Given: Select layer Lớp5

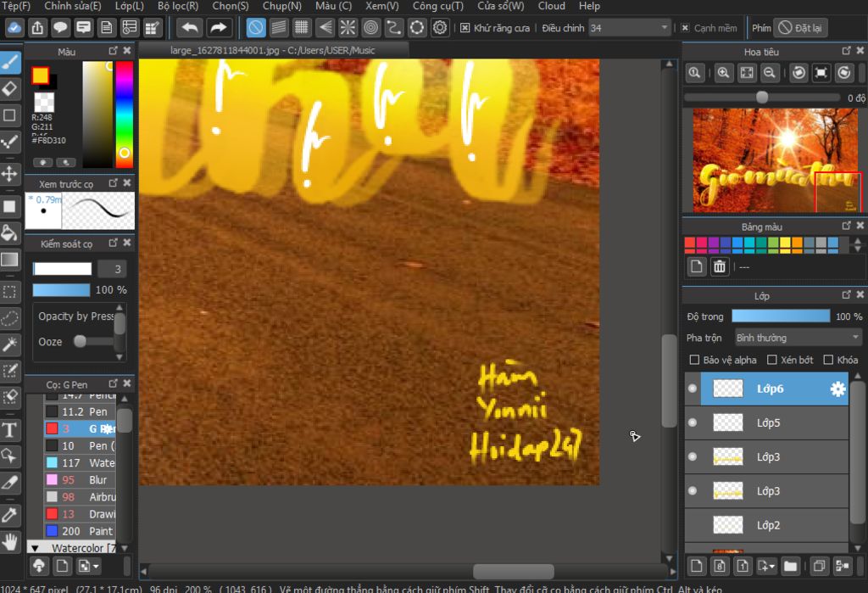Looking at the screenshot, I should [x=775, y=422].
